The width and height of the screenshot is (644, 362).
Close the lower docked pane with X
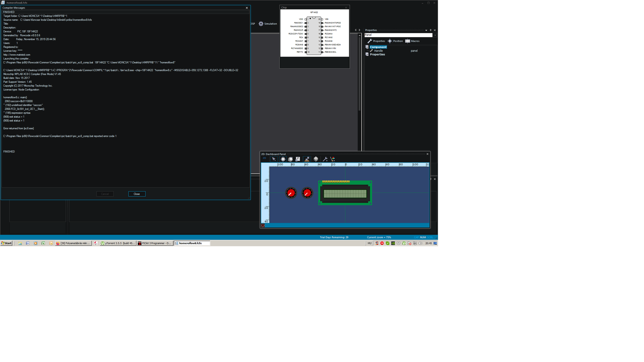click(x=435, y=179)
